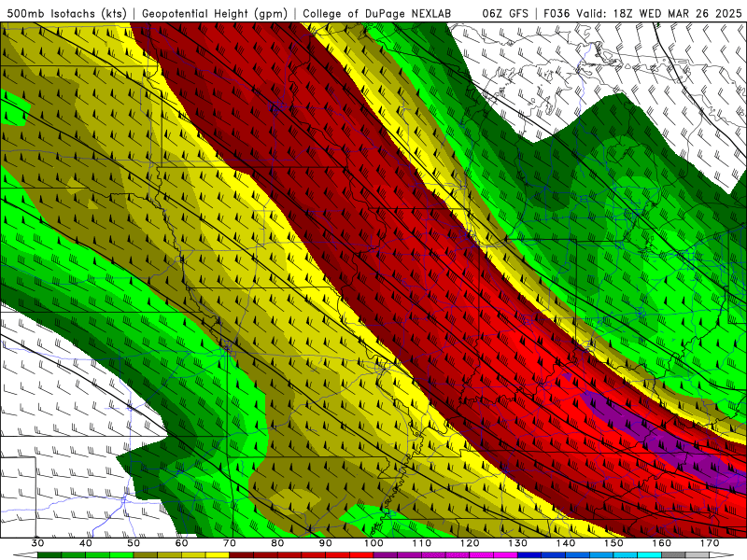This screenshot has height=560, width=747.
Task: Click the legend value 70
Action: [230, 543]
